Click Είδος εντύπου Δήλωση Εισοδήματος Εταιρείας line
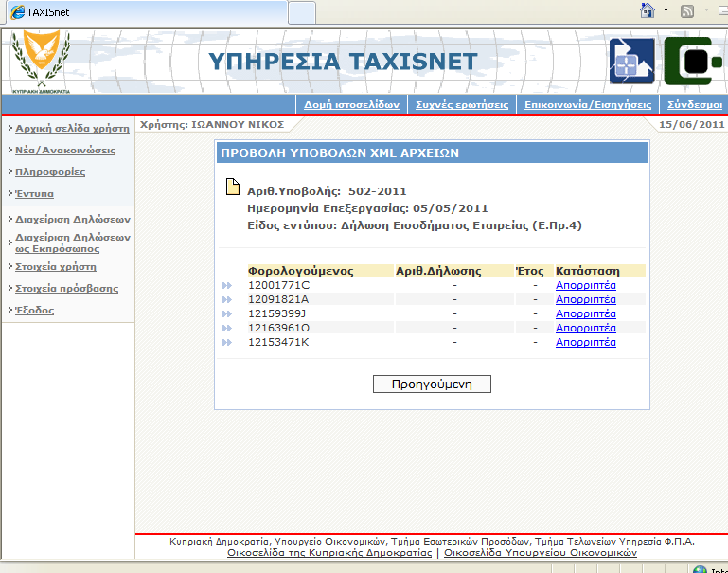The image size is (728, 573). 415,225
